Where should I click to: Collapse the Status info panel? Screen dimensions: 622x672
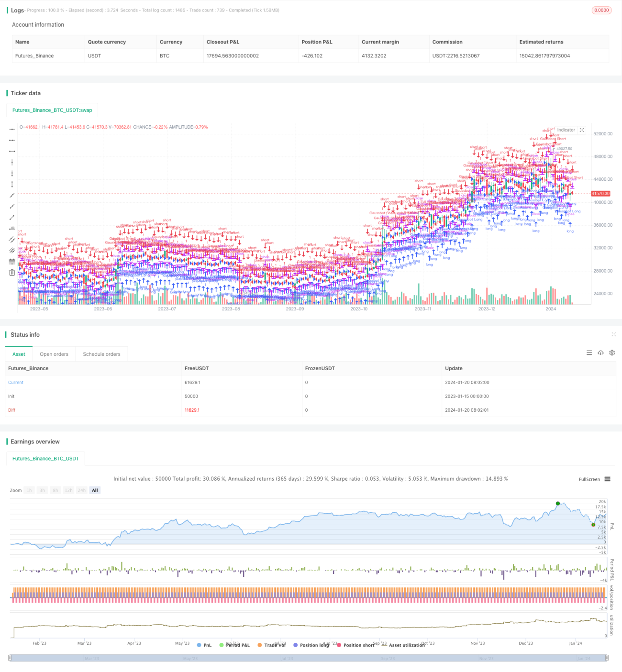pos(613,334)
